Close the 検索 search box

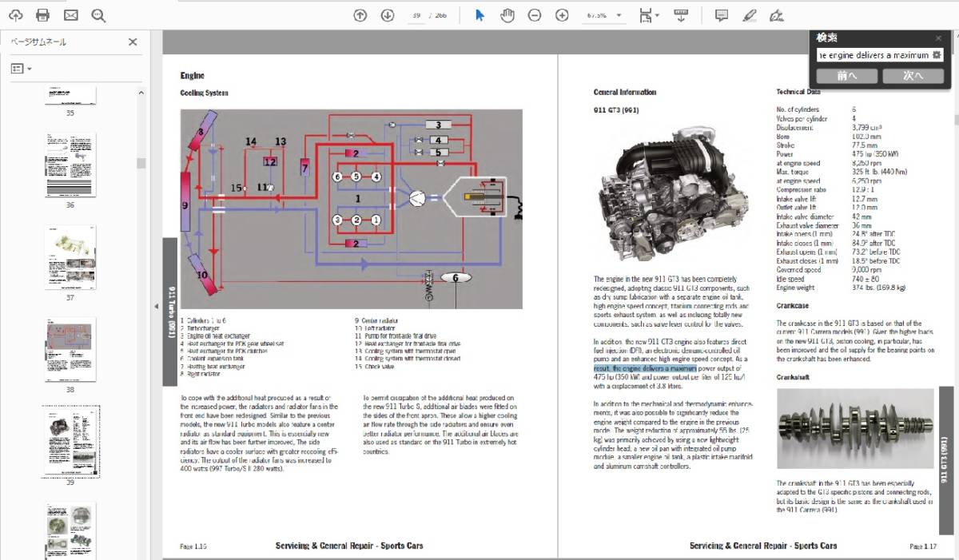point(938,38)
